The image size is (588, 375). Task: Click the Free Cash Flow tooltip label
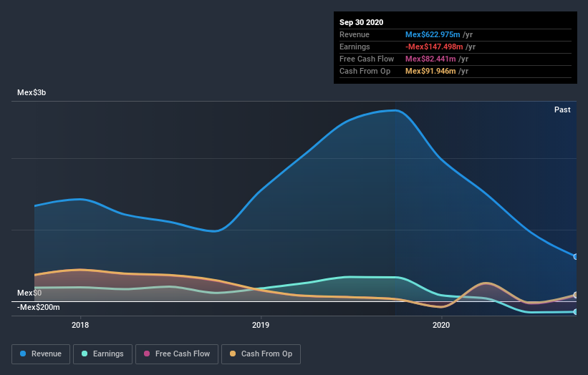[x=367, y=59]
